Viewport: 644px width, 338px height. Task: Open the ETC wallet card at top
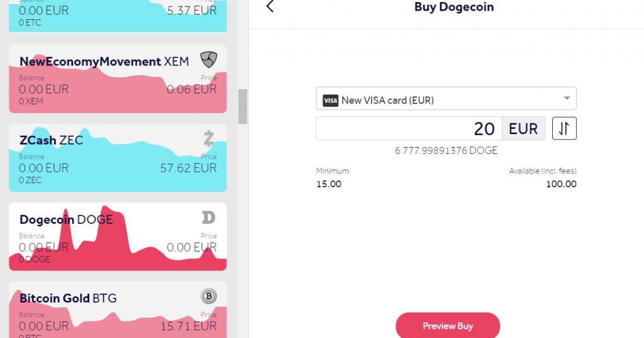point(118,16)
